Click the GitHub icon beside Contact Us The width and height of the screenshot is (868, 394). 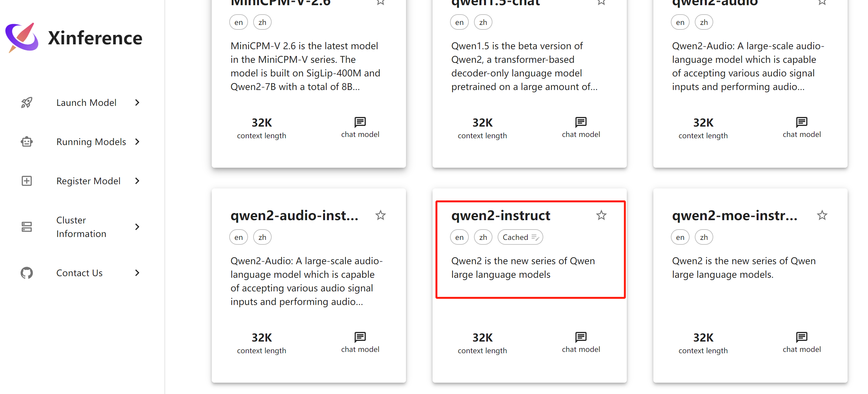tap(27, 273)
